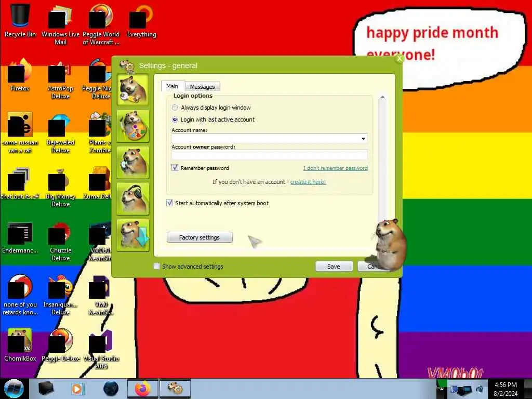
Task: Click ChomikBox hamster taskbar button
Action: click(x=175, y=389)
